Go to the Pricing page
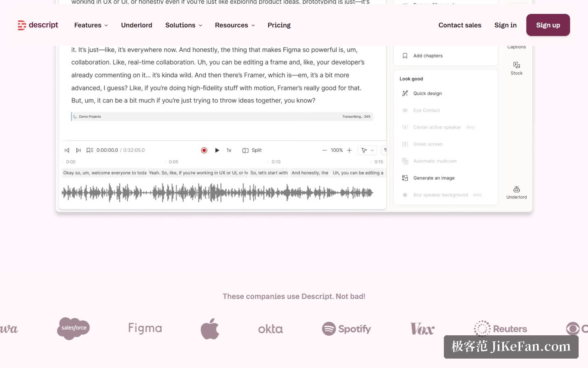Viewport: 588px width, 368px height. click(279, 25)
